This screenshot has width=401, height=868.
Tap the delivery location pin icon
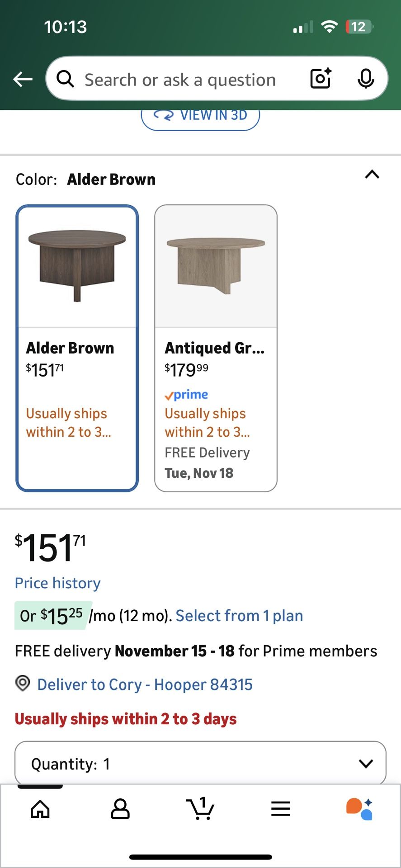[22, 684]
